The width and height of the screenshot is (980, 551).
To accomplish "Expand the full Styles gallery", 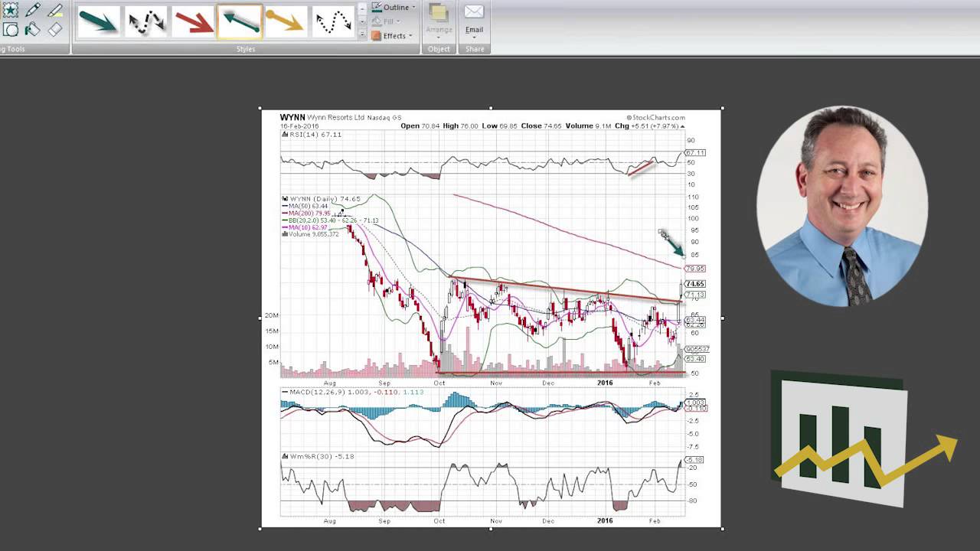I will pyautogui.click(x=362, y=34).
